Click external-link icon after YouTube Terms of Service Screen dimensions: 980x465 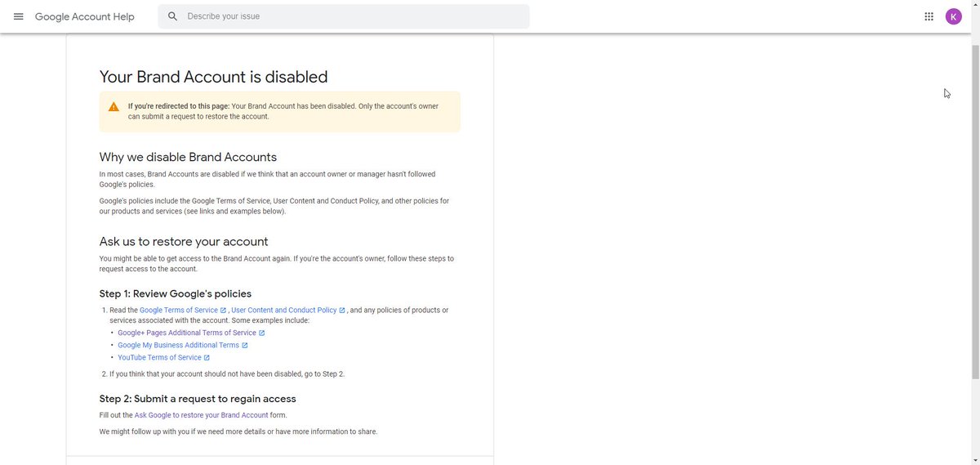click(207, 358)
